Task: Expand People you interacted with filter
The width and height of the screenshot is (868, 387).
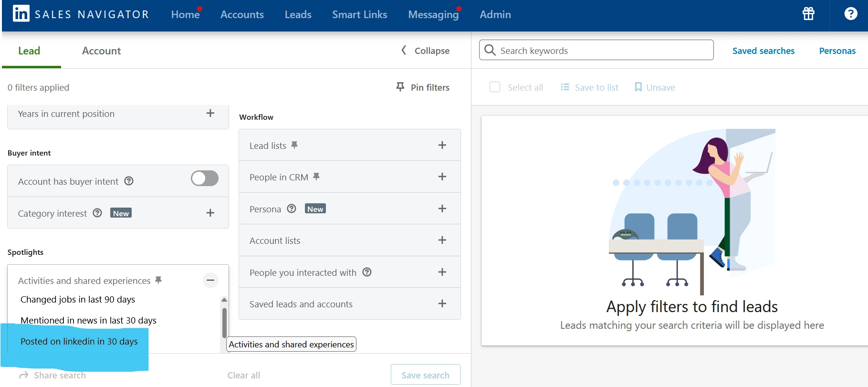Action: point(442,272)
